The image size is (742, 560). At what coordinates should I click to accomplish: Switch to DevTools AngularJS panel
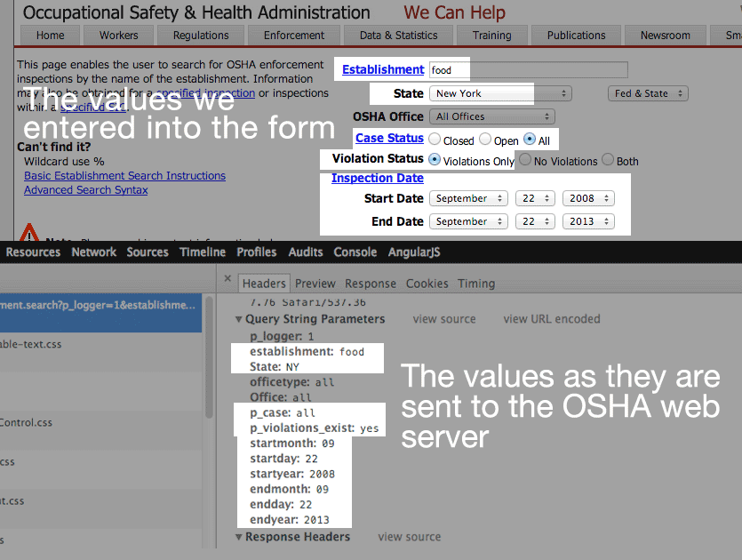coord(414,252)
